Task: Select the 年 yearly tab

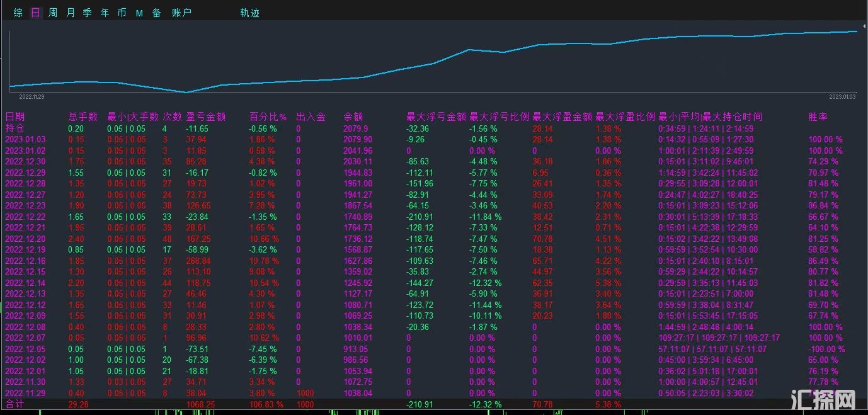Action: (x=105, y=13)
